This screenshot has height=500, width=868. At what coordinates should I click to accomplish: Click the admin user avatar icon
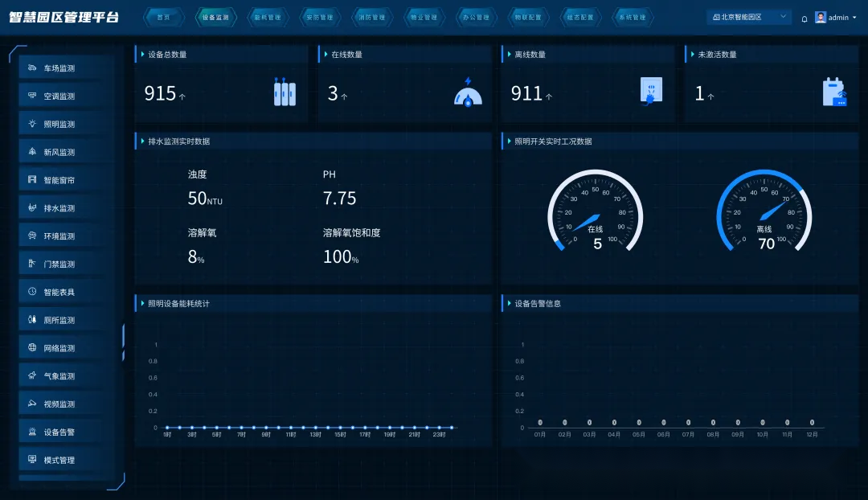[x=821, y=17]
